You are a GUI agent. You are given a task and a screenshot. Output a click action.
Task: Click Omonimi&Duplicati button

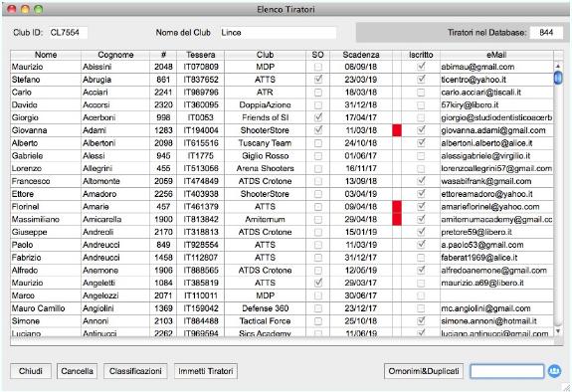(424, 371)
